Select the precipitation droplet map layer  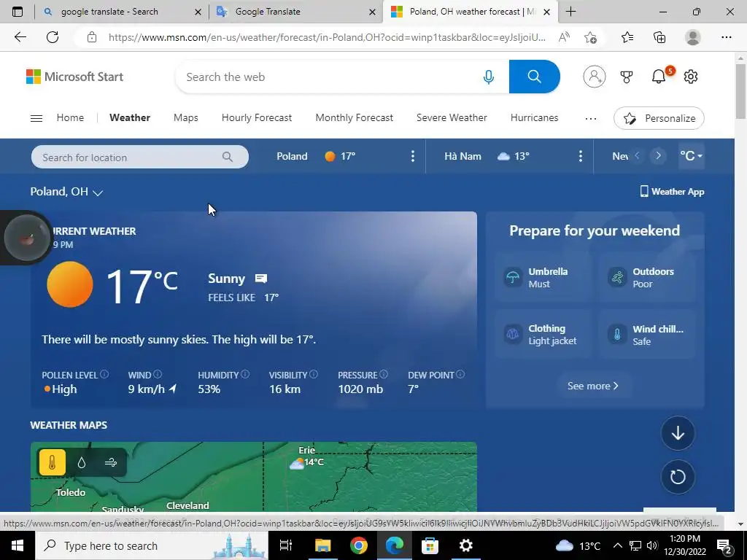tap(82, 462)
